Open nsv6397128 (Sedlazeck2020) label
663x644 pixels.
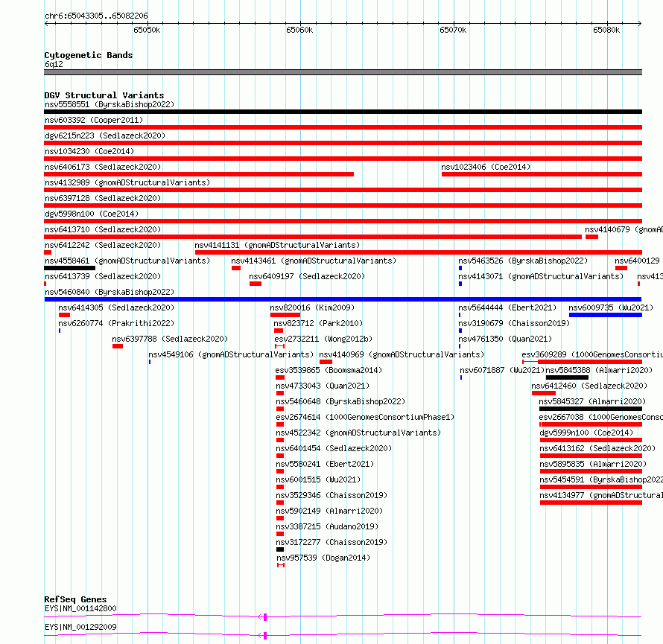[103, 198]
